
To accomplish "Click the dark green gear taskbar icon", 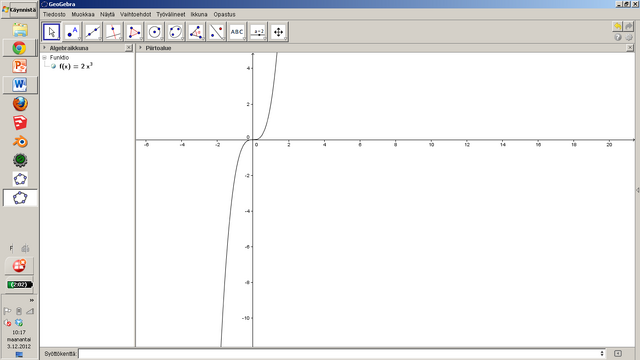I will (20, 160).
